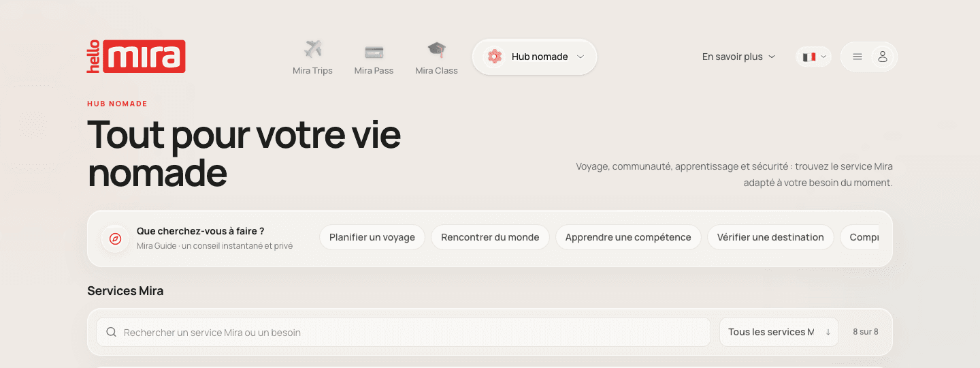
Task: Select the Mira Pass nav label
Action: [x=374, y=71]
